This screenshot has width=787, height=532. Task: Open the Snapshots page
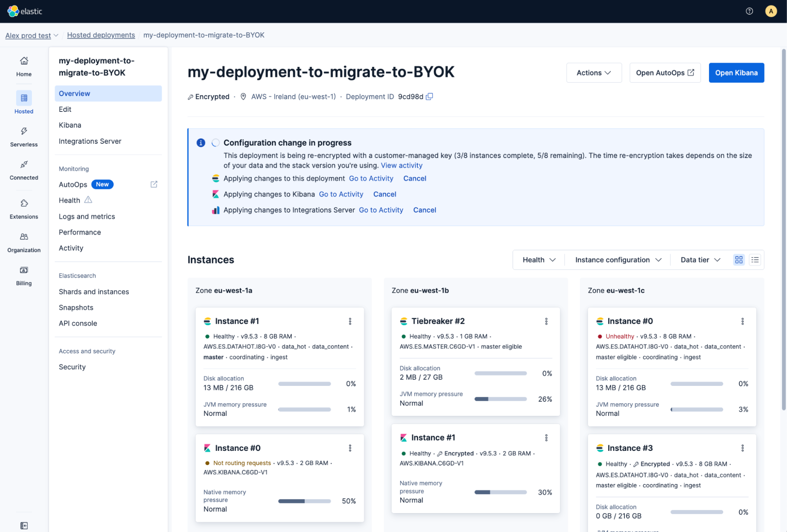76,308
